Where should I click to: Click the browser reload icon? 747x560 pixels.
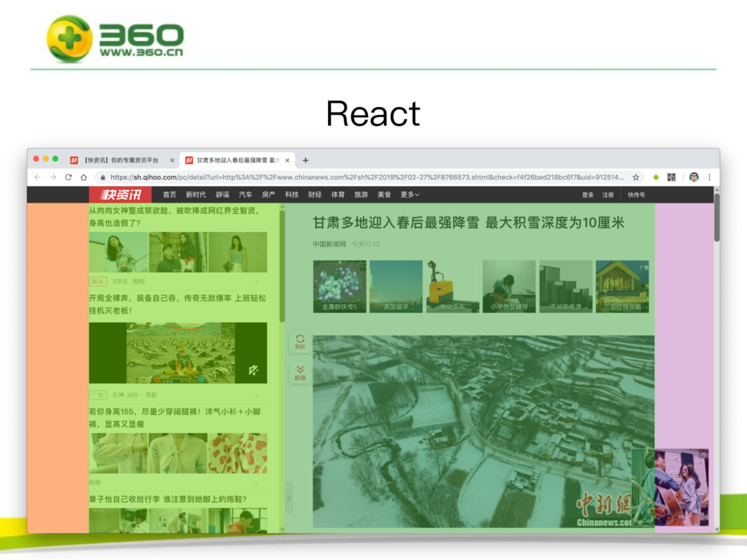tap(68, 177)
